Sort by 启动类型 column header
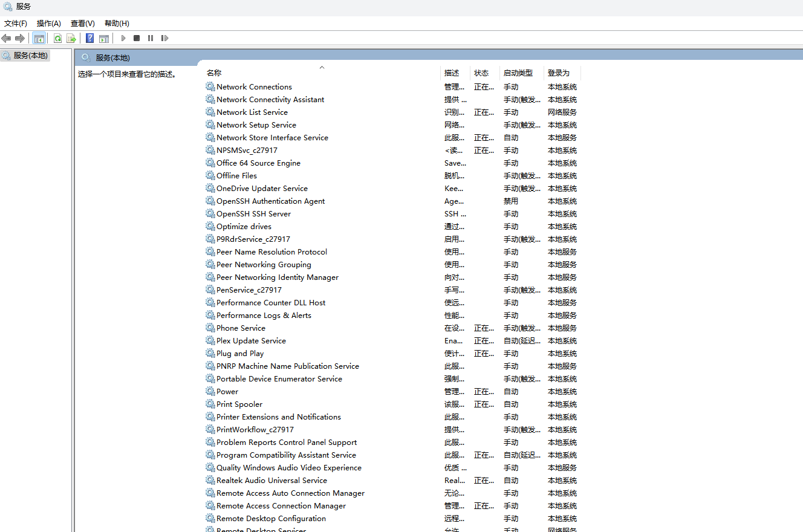Image resolution: width=803 pixels, height=532 pixels. (x=518, y=73)
